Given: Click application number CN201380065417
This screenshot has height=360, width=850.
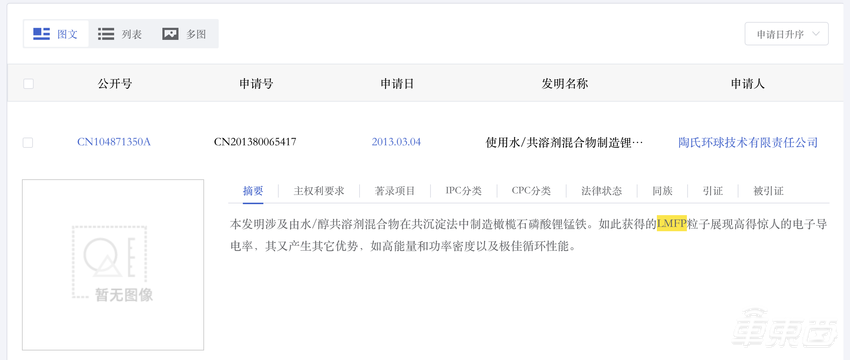Looking at the screenshot, I should point(255,142).
